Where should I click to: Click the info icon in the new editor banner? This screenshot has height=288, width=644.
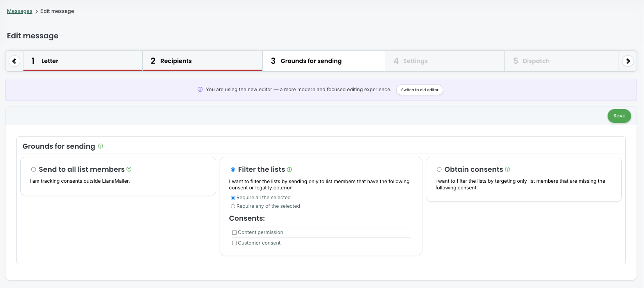tap(200, 90)
